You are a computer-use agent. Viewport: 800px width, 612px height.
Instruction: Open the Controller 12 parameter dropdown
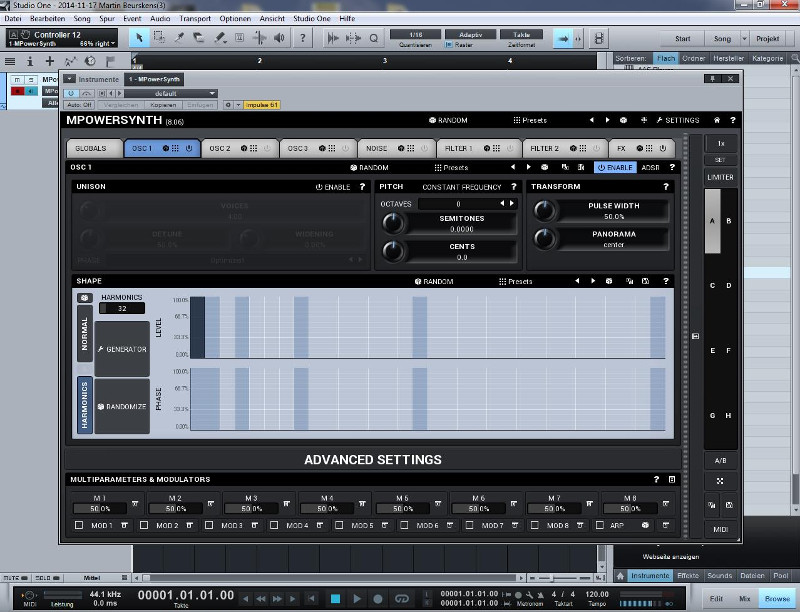point(113,43)
